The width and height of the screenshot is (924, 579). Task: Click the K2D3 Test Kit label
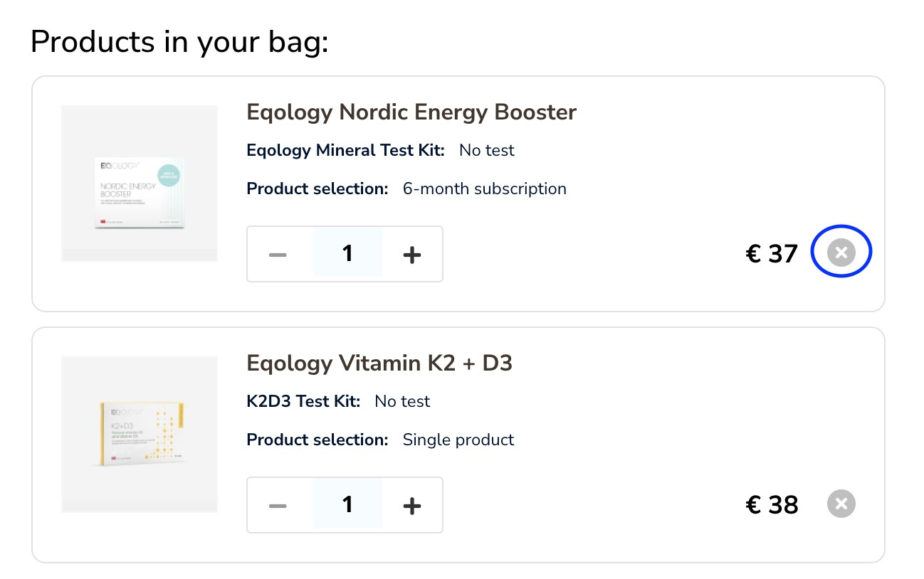tap(303, 402)
